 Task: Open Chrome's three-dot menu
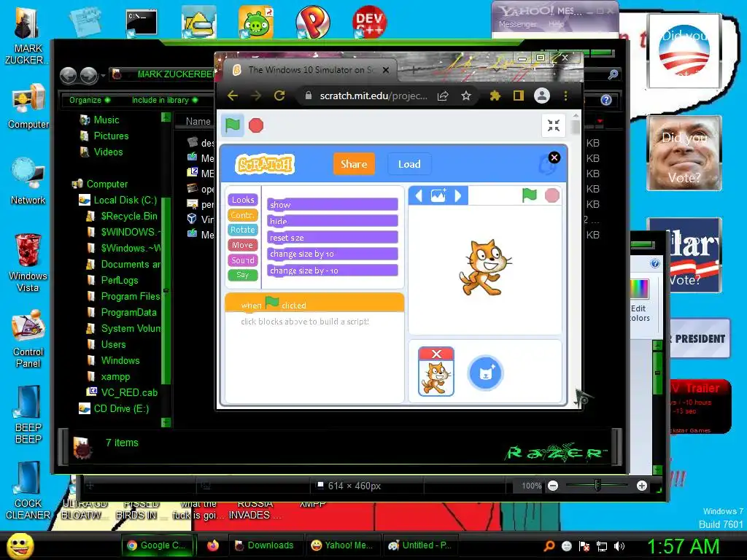[x=565, y=96]
